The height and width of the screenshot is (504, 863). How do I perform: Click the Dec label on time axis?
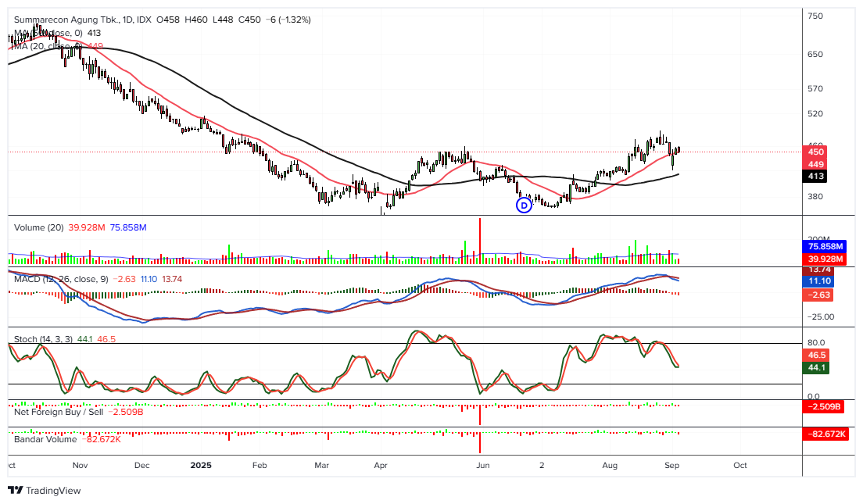pos(142,465)
